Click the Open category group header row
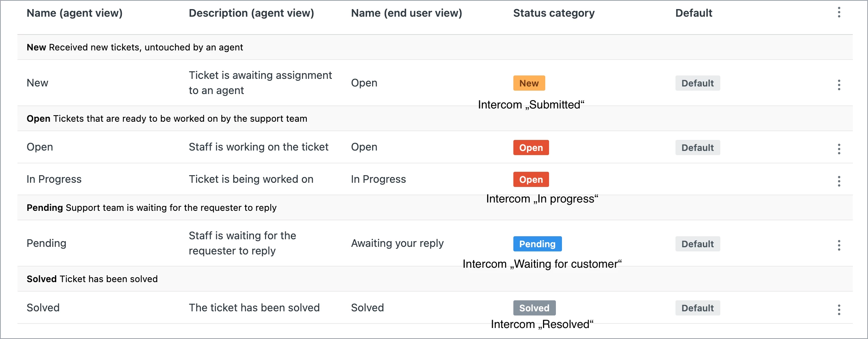Viewport: 868px width, 339px height. coord(435,118)
